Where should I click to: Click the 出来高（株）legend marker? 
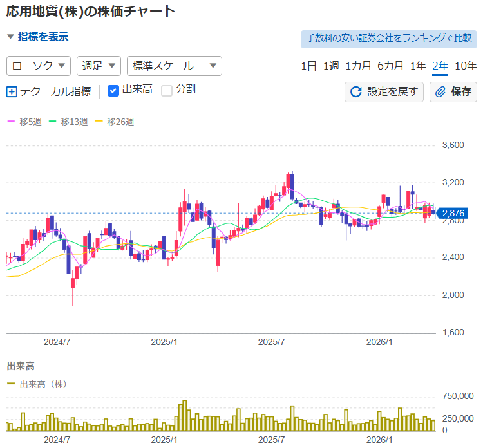[x=11, y=384]
